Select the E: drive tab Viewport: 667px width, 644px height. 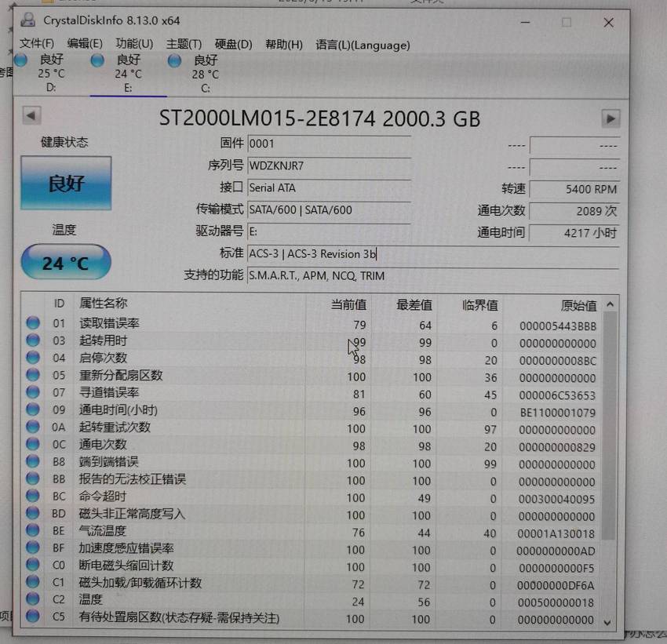pos(128,74)
